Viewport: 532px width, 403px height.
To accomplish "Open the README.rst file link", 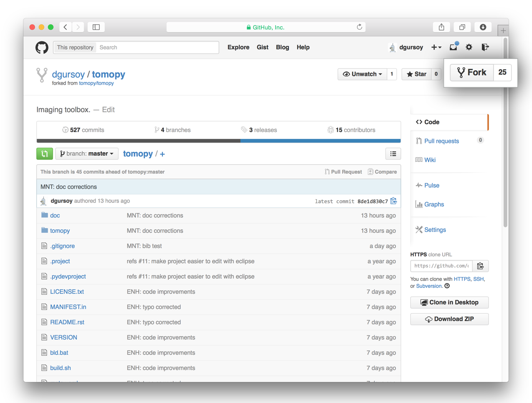I will 67,322.
